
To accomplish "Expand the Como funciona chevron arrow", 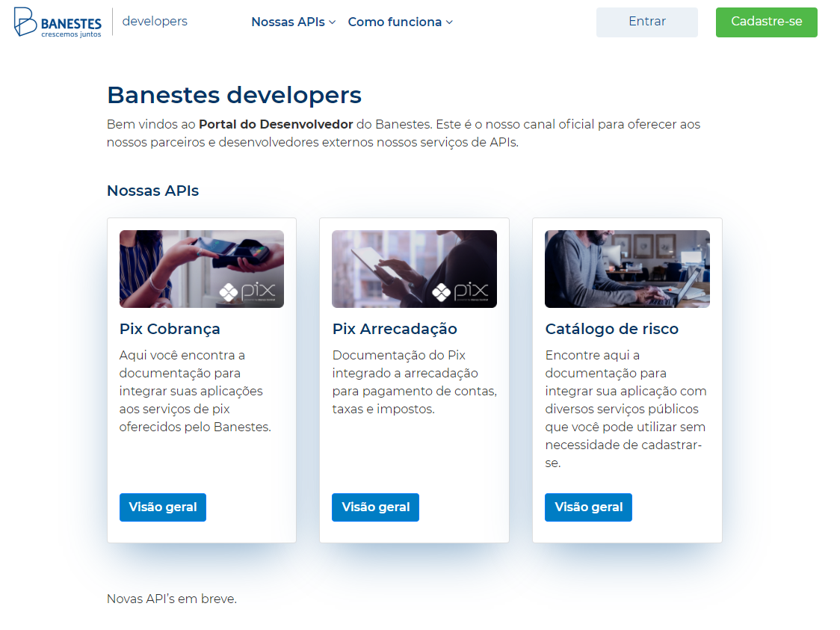I will click(449, 22).
